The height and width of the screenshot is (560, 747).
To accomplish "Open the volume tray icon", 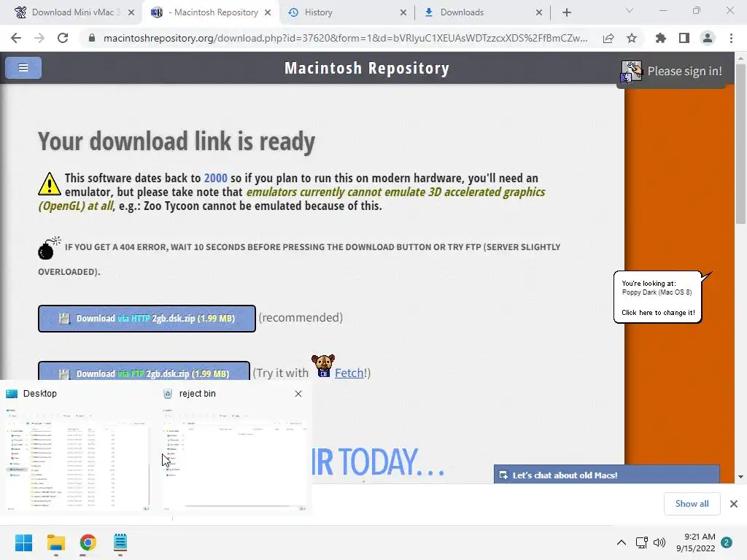I will [659, 542].
